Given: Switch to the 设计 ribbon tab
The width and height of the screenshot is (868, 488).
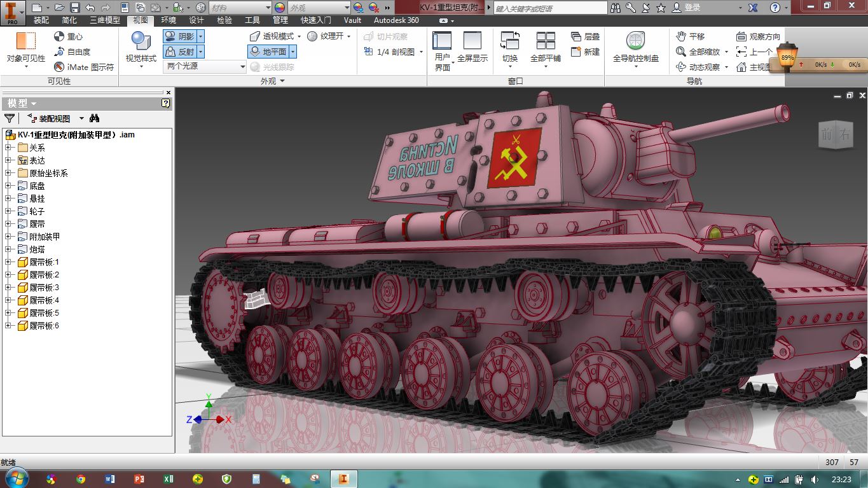Looking at the screenshot, I should click(x=196, y=20).
